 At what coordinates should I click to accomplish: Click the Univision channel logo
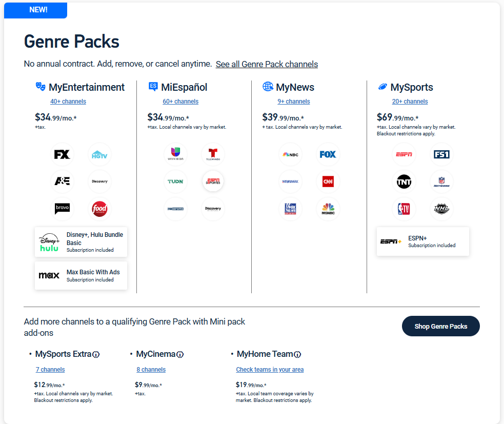tap(175, 154)
